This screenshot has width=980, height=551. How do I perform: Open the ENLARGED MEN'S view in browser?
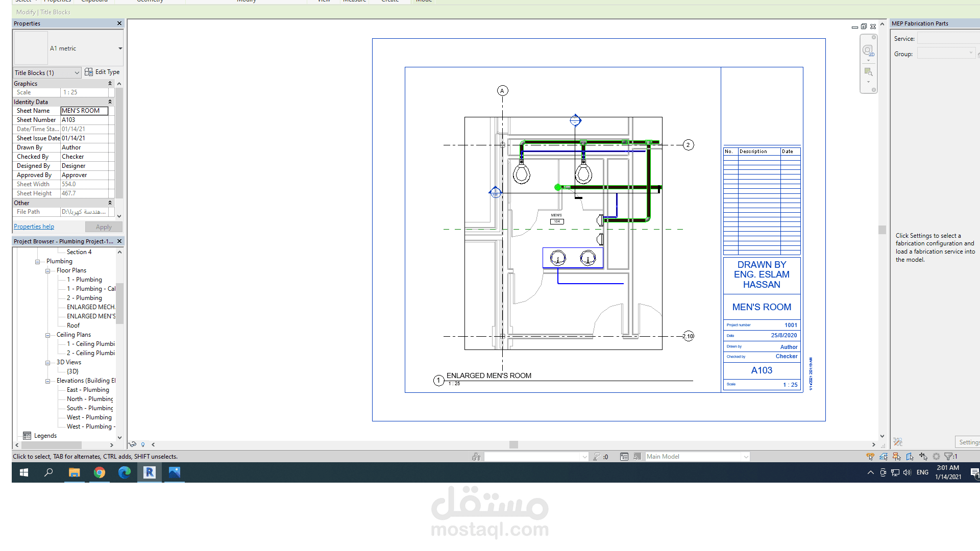(91, 316)
